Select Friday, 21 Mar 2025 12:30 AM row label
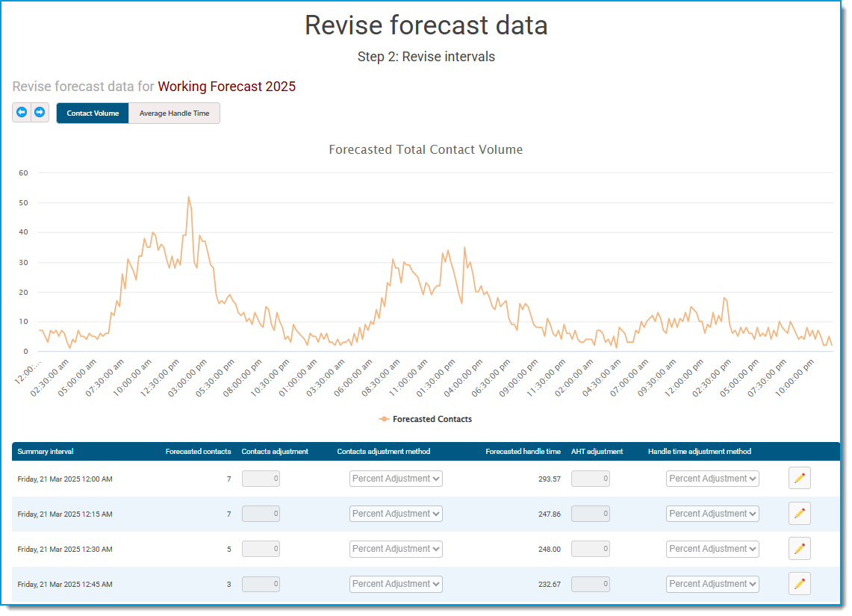The height and width of the screenshot is (616, 852). point(65,550)
